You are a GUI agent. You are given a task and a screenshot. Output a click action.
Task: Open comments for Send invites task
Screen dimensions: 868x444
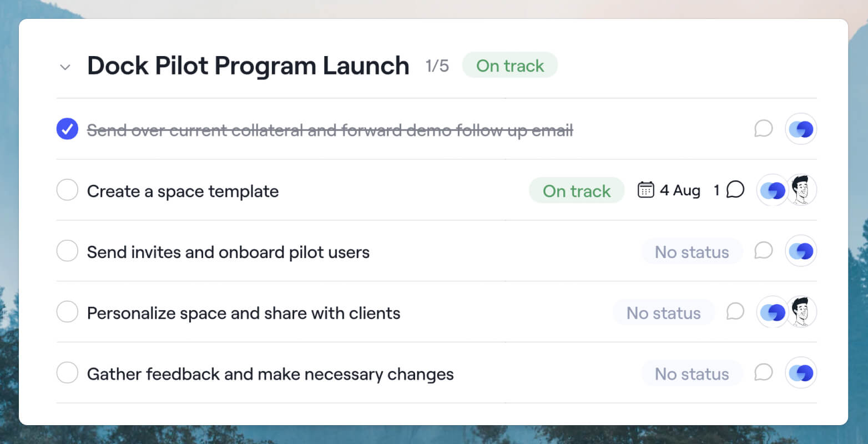tap(763, 251)
